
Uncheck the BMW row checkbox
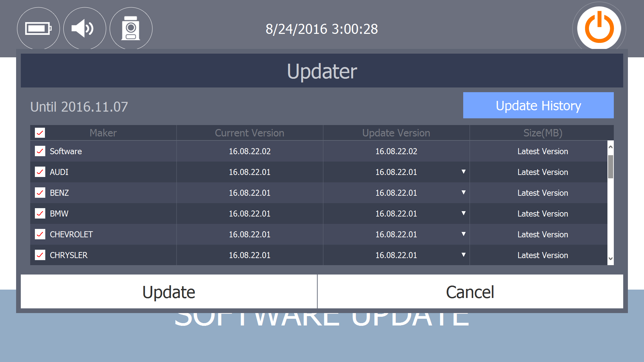pos(40,214)
